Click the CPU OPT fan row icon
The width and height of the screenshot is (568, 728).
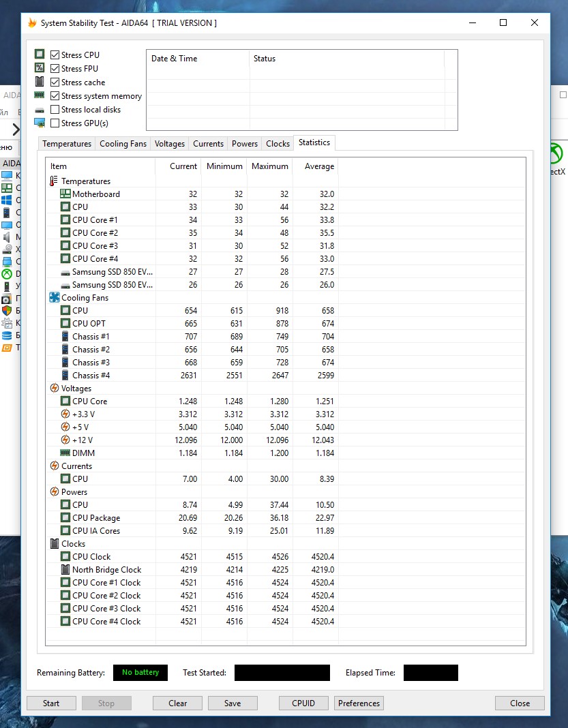(65, 324)
